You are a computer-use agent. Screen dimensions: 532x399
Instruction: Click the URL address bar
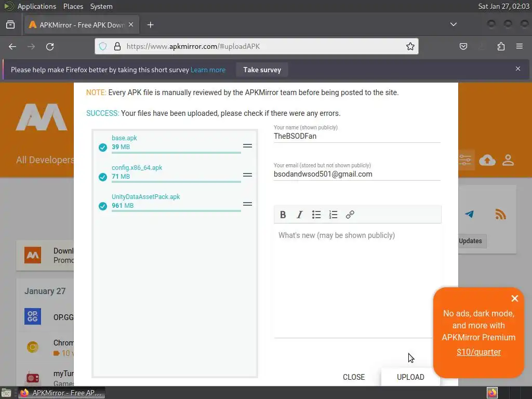[257, 46]
